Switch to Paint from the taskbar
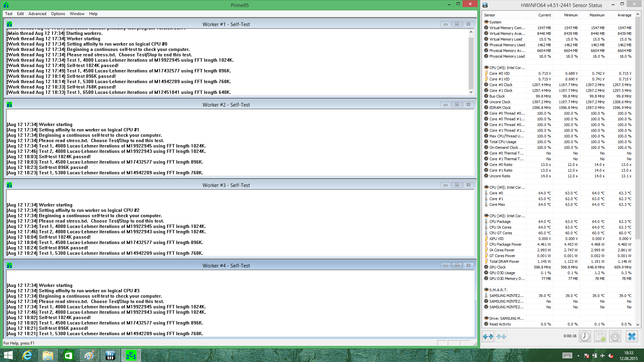The height and width of the screenshot is (362, 644). [x=90, y=355]
